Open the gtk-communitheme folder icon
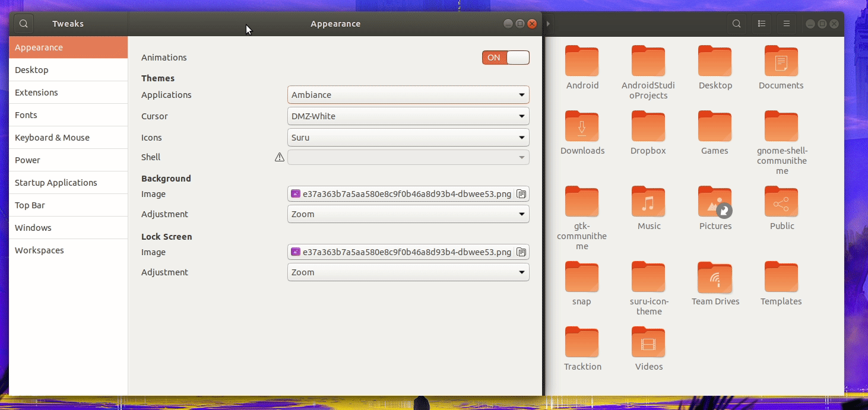Screen dimensions: 868x410 pos(582,201)
